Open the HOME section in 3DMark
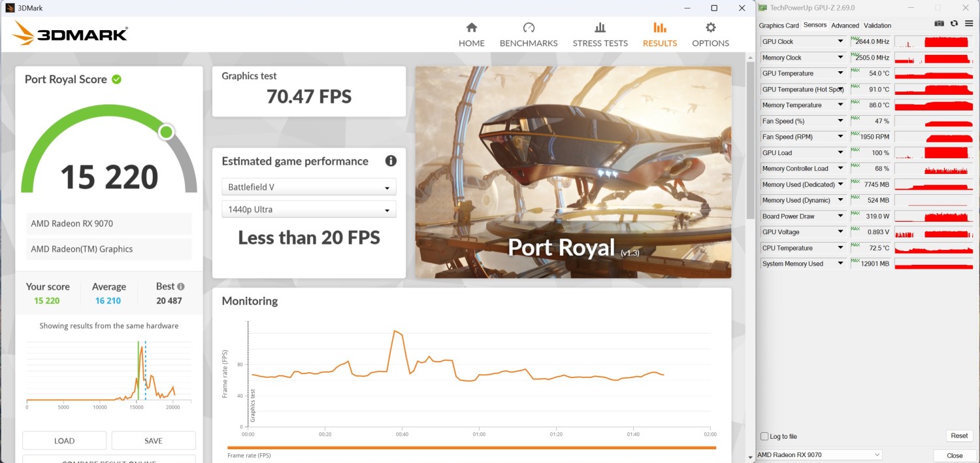Viewport: 980px width, 463px height. click(x=471, y=35)
